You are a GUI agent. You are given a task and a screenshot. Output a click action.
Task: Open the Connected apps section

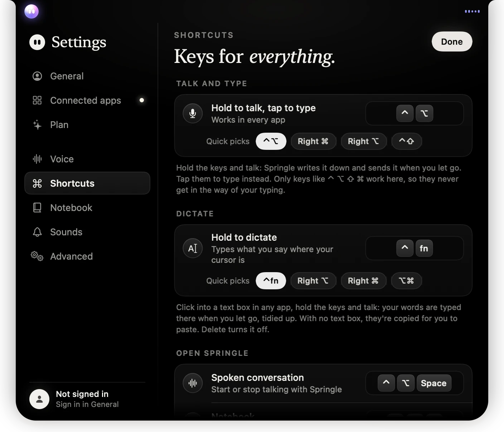pos(87,100)
